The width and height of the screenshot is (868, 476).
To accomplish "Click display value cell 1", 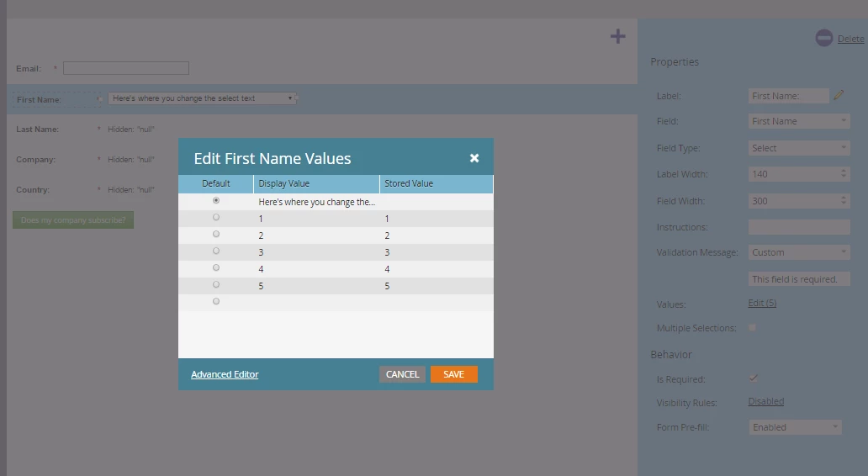I will click(x=316, y=219).
